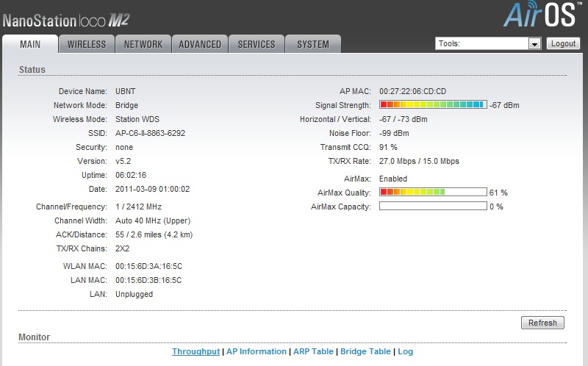
Task: Click the Refresh button
Action: [542, 323]
